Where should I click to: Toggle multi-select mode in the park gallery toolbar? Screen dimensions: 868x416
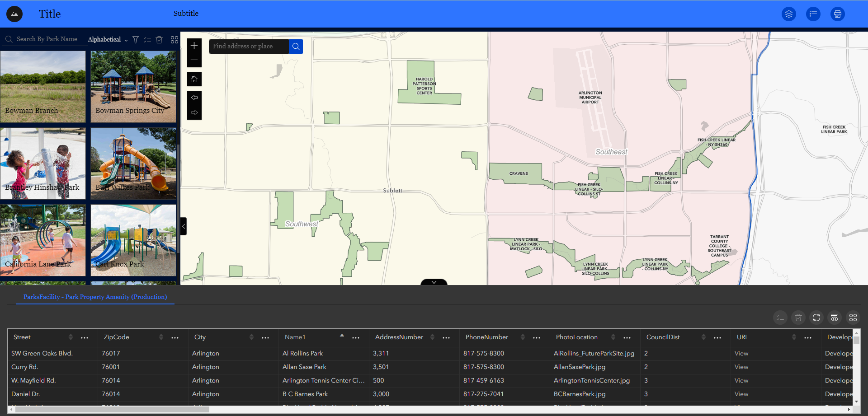pyautogui.click(x=147, y=40)
